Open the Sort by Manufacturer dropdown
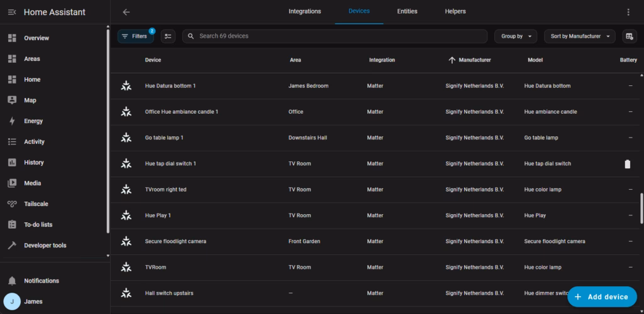This screenshot has height=314, width=644. tap(579, 36)
